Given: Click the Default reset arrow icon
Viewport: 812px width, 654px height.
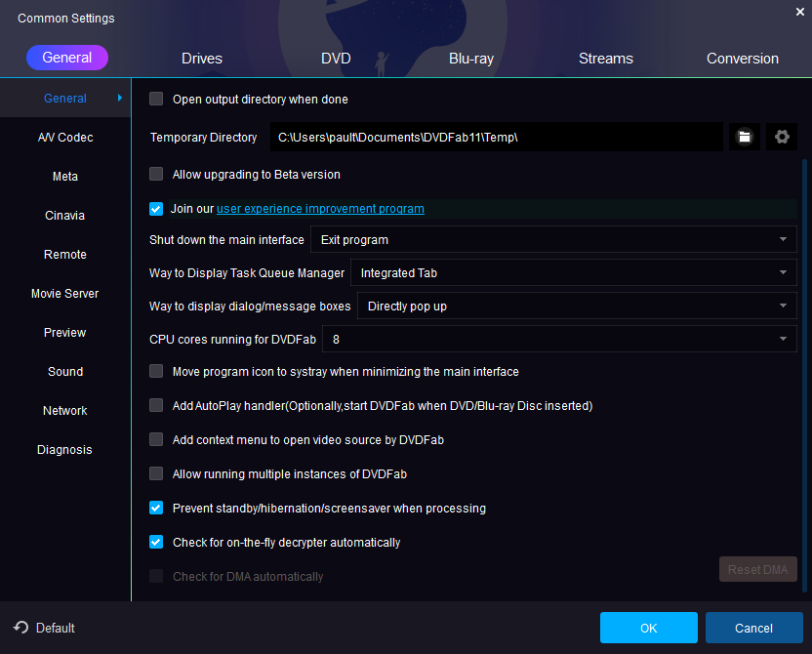Looking at the screenshot, I should pos(20,628).
